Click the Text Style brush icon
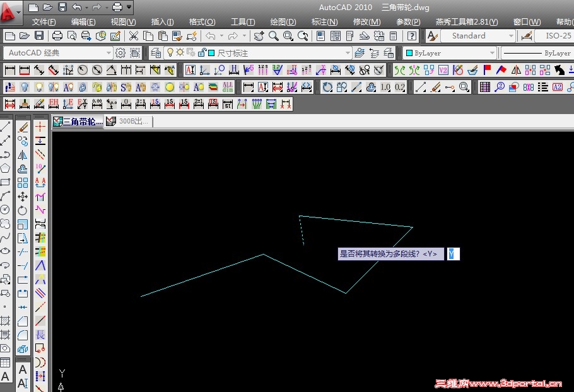 pos(432,36)
